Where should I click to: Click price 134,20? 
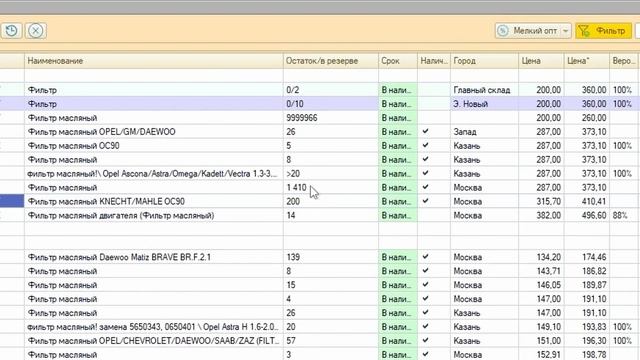549,257
